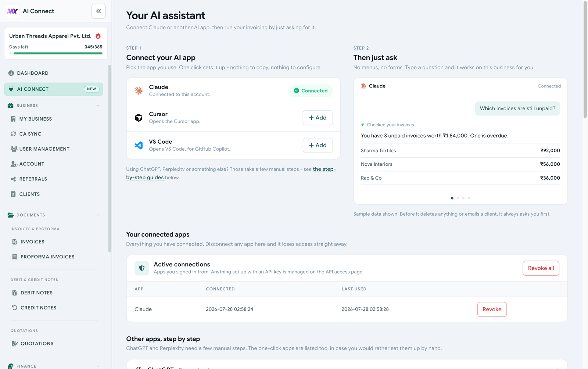Screen dimensions: 588x369
Task: Collapse the Documents section chevron
Action: tap(98, 215)
